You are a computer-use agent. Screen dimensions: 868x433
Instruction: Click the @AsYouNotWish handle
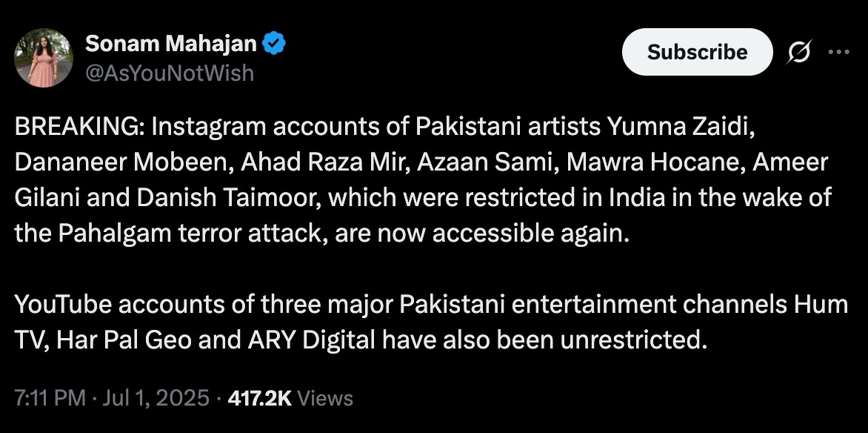[170, 73]
